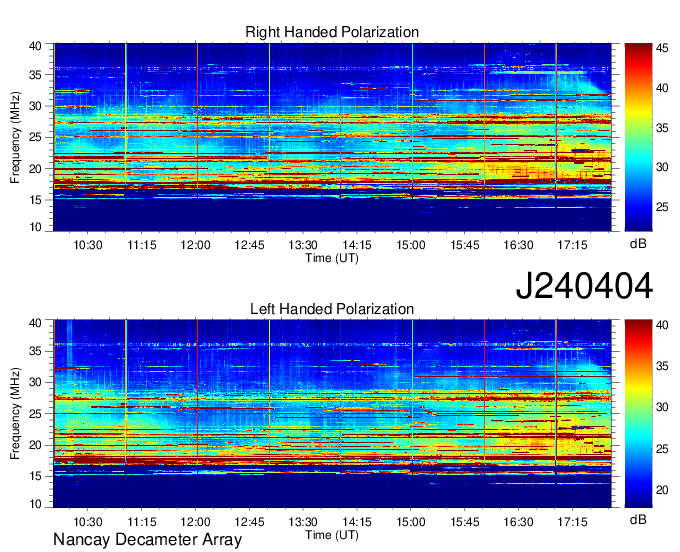
Task: Click the 45 label on Right Handed colorbar
Action: (x=662, y=48)
